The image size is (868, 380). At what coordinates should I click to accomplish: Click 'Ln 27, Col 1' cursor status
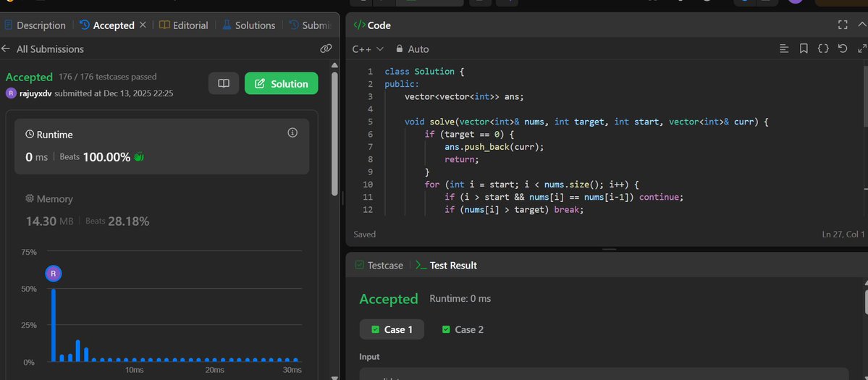coord(843,235)
